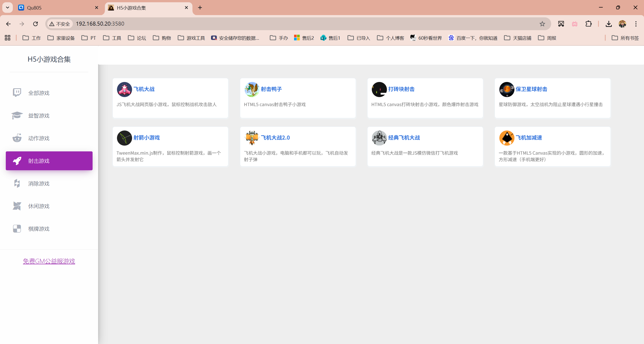
Task: Click the 飞机大战 game thumbnail
Action: point(124,89)
